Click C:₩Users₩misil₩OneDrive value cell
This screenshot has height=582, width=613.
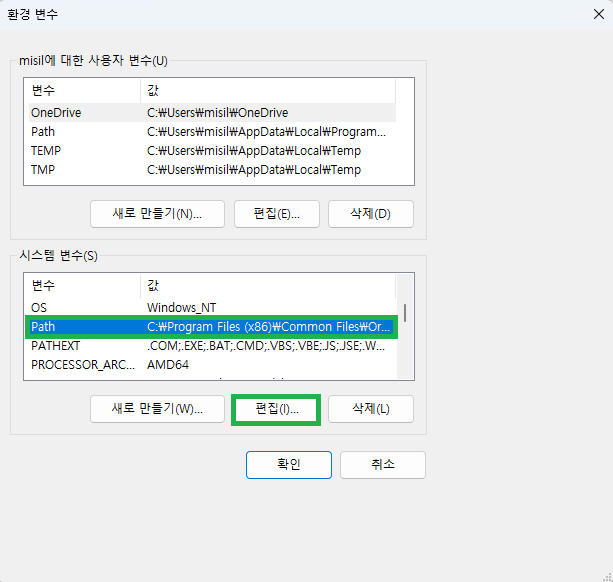(217, 113)
